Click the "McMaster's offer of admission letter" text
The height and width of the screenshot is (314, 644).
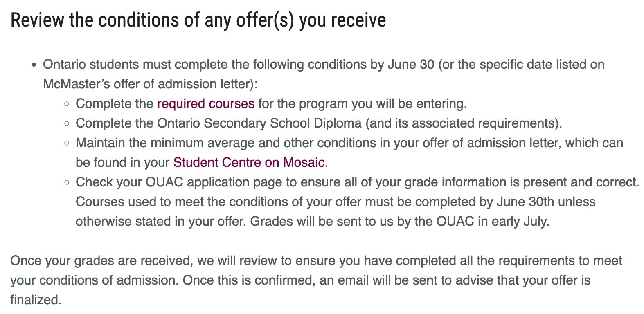pyautogui.click(x=150, y=84)
